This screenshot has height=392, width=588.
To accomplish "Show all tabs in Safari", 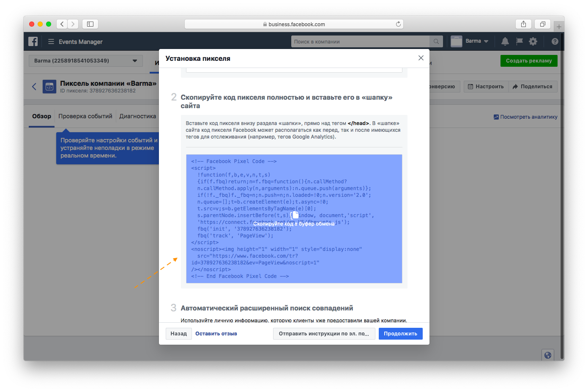I will 543,24.
